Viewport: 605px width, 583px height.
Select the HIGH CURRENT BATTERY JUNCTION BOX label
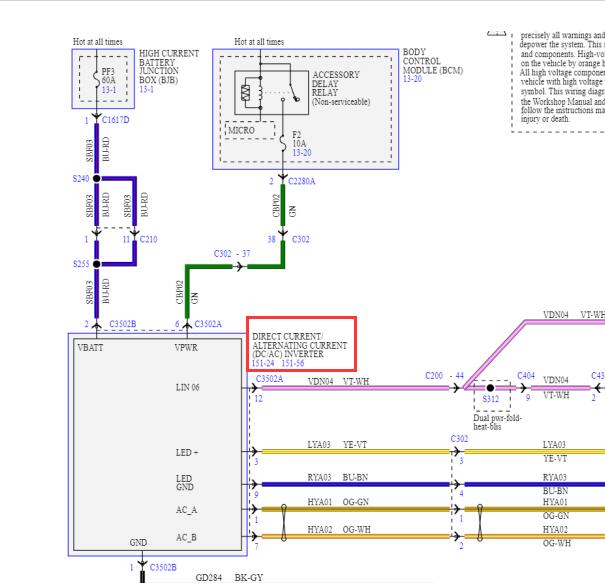169,67
